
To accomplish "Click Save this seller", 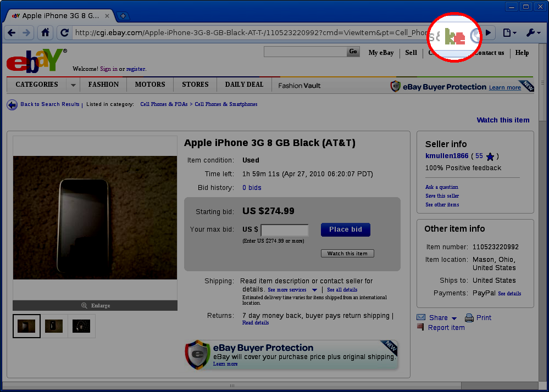I will click(x=442, y=196).
